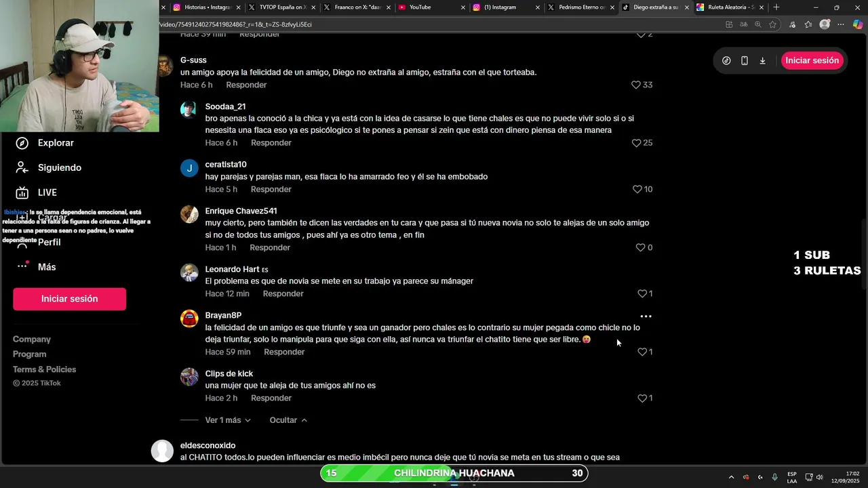This screenshot has height=488, width=868.
Task: Open Brayan8P's profile avatar
Action: click(x=189, y=319)
